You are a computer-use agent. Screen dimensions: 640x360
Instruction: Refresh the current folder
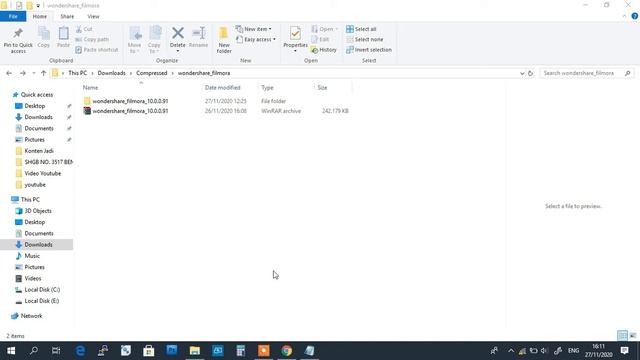tap(530, 73)
